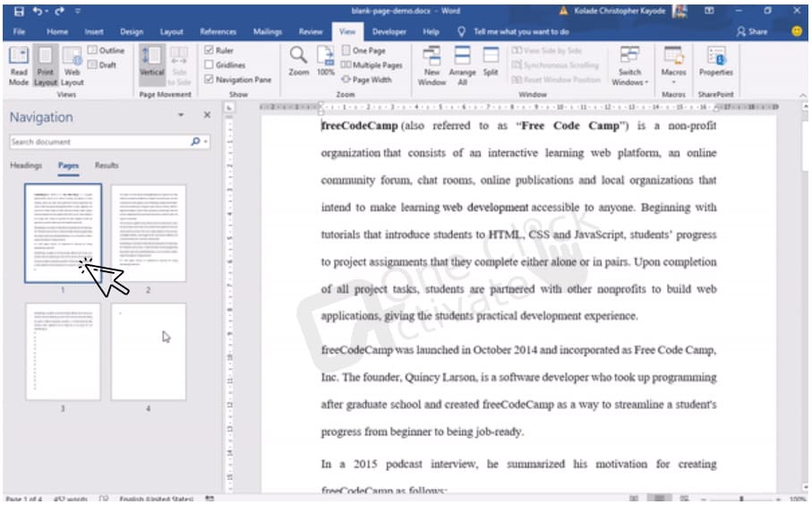Choose Page Width zoom
The image size is (812, 513).
[366, 79]
